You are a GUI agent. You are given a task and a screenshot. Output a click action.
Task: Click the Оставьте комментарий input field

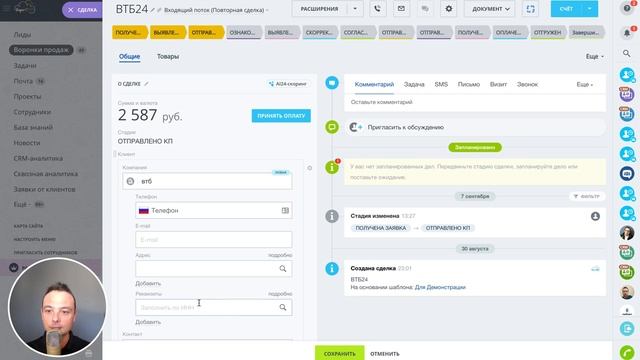(475, 102)
